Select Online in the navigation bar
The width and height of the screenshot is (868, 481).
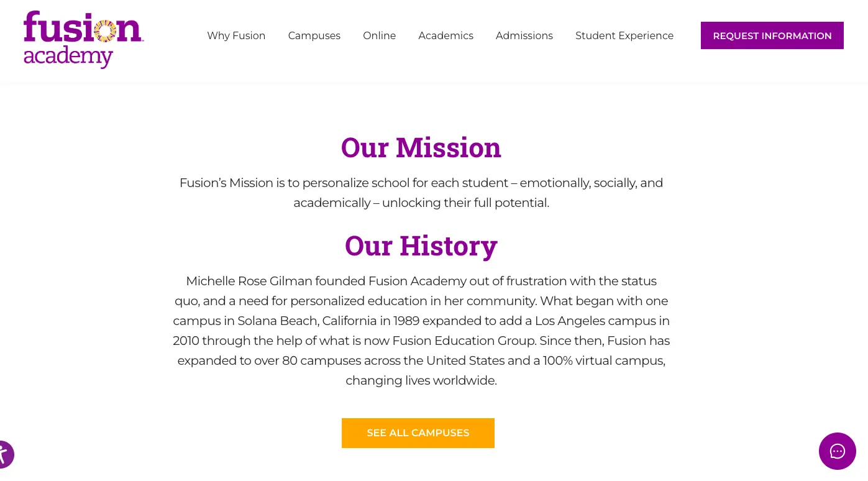coord(379,36)
